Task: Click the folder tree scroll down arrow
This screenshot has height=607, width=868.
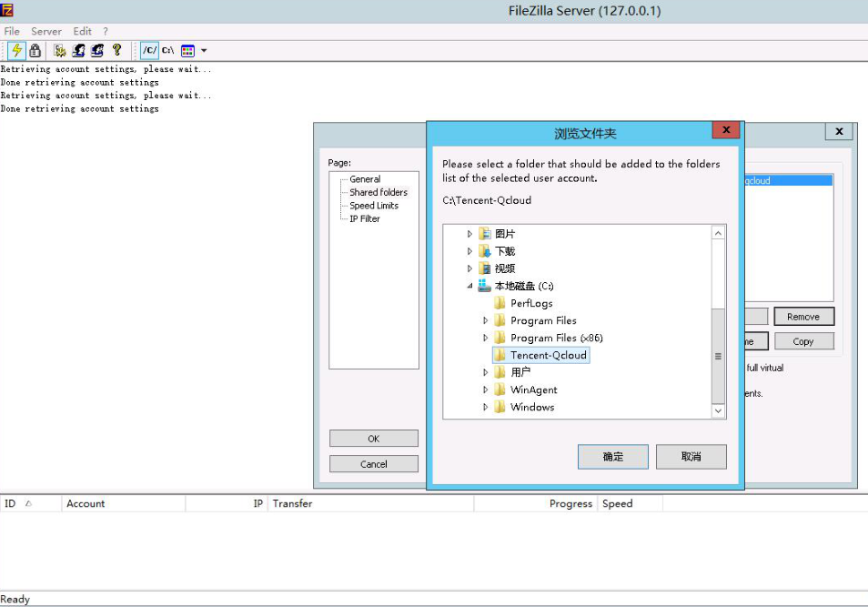Action: [718, 411]
